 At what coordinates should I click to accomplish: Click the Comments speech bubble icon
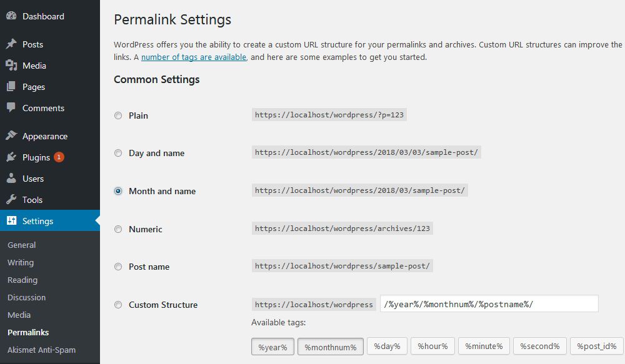11,107
